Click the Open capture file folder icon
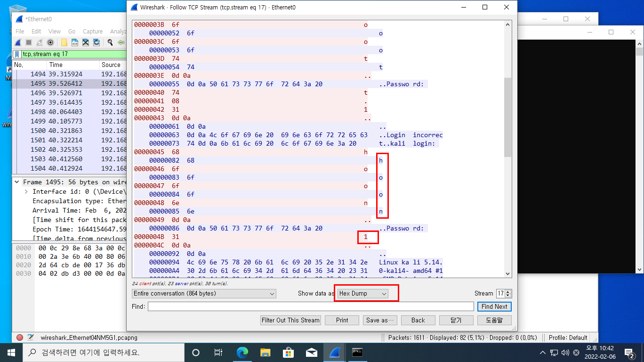This screenshot has height=362, width=644. 64,42
